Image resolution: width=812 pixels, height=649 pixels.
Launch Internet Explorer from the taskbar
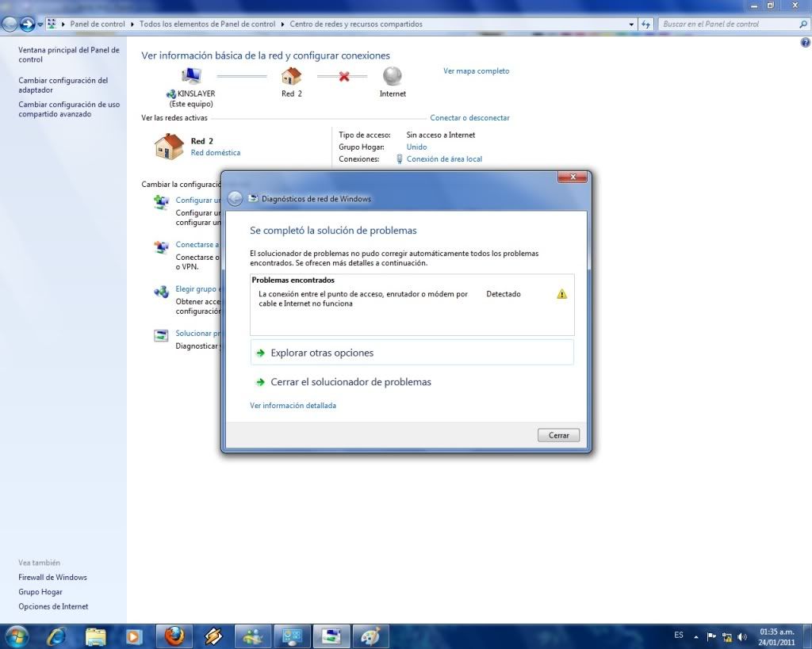click(56, 636)
